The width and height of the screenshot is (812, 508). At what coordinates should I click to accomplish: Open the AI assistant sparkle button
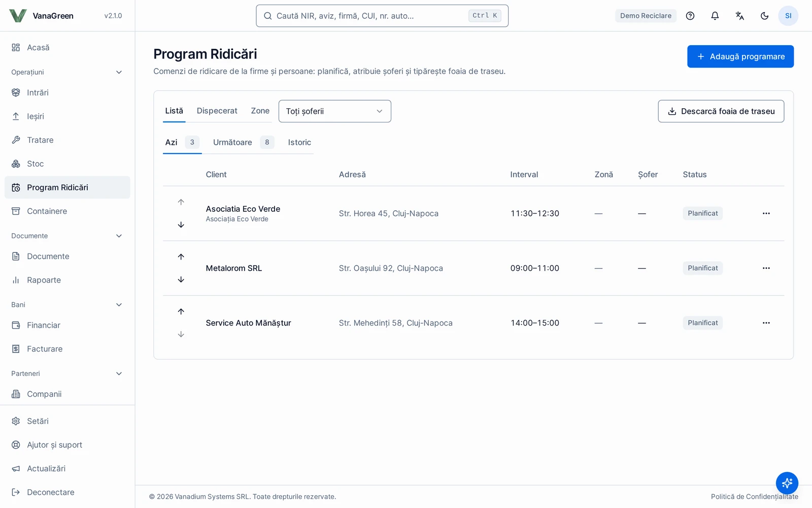tap(787, 483)
